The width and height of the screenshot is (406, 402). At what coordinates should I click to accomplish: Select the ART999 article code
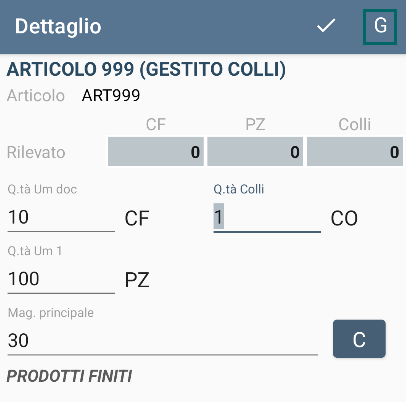click(x=111, y=96)
